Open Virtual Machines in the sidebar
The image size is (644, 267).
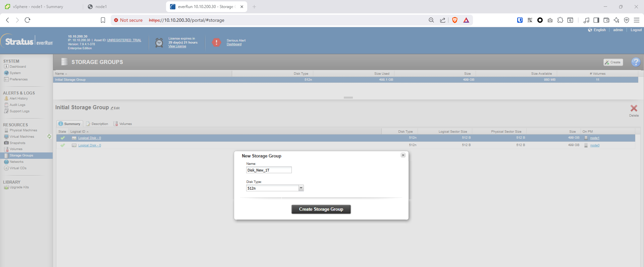[x=22, y=137]
